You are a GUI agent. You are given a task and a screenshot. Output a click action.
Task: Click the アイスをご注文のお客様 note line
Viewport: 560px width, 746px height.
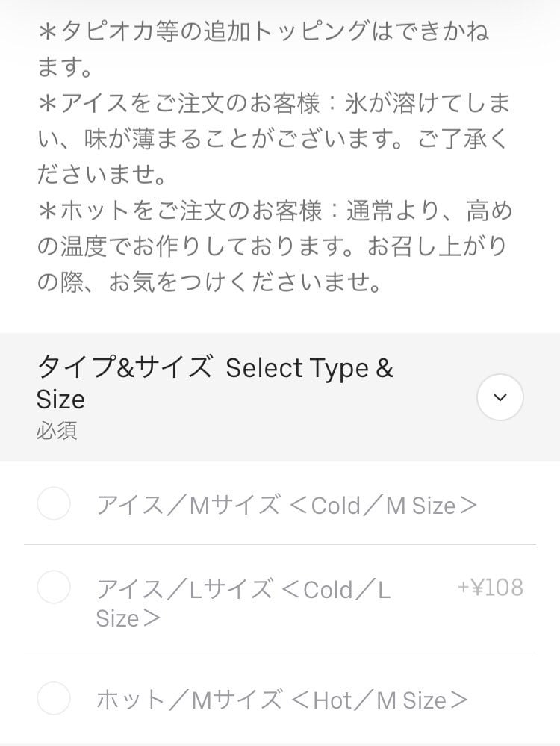coord(273,103)
